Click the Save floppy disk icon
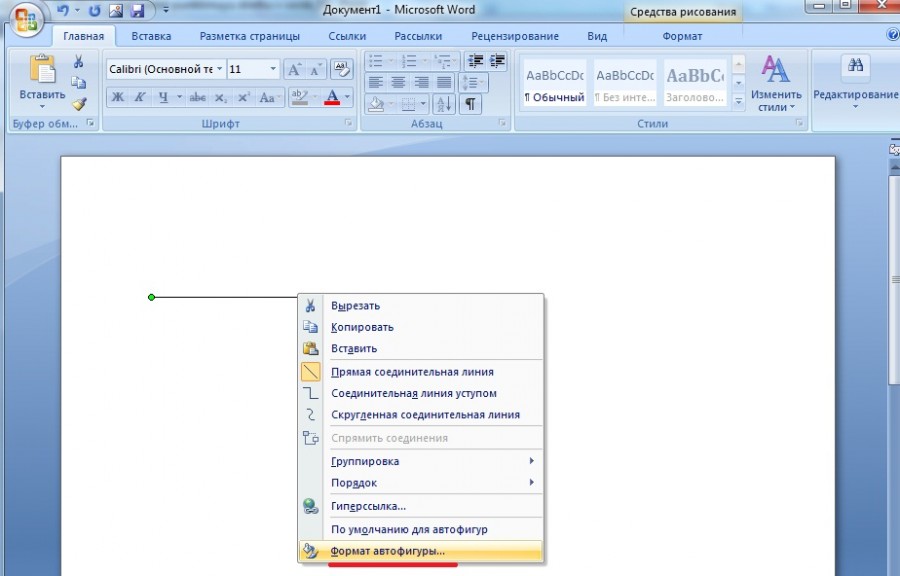The height and width of the screenshot is (576, 900). coord(137,10)
